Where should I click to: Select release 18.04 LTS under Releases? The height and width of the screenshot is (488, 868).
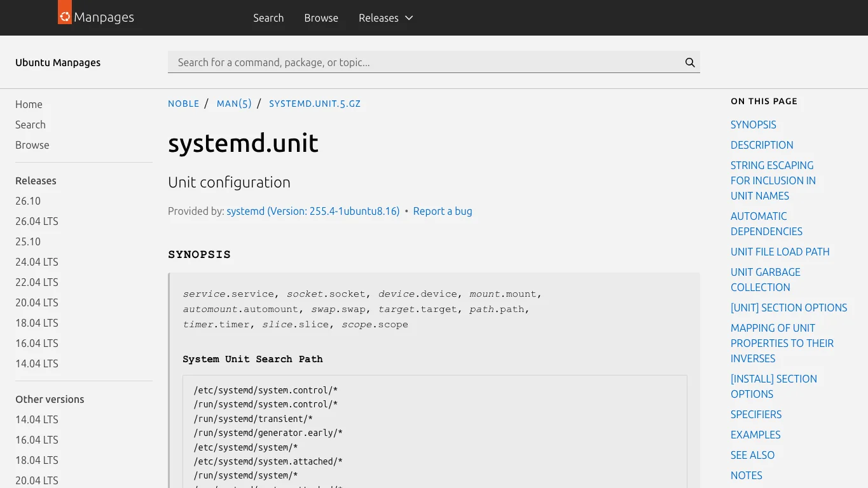click(x=37, y=323)
